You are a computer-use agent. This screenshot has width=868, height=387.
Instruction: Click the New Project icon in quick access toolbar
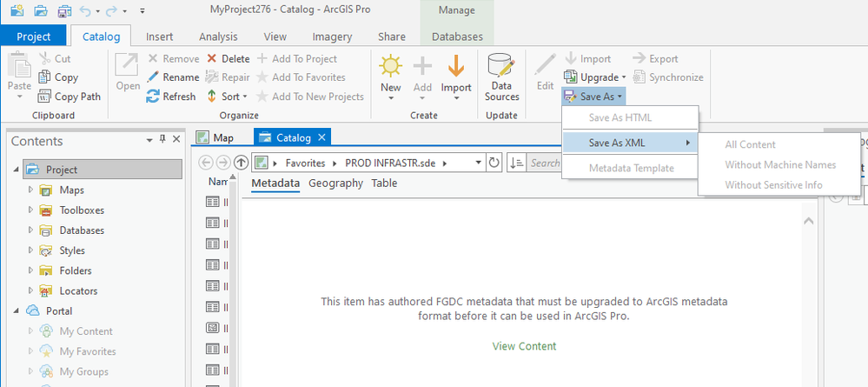click(x=17, y=10)
